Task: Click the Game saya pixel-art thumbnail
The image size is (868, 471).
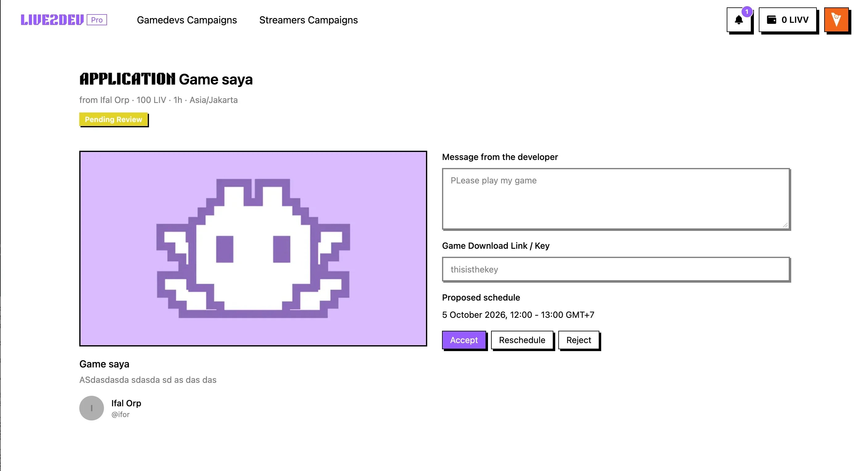Action: (x=253, y=248)
